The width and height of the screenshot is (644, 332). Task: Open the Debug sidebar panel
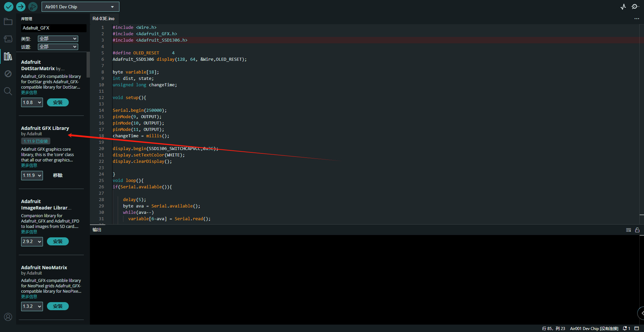tap(8, 74)
